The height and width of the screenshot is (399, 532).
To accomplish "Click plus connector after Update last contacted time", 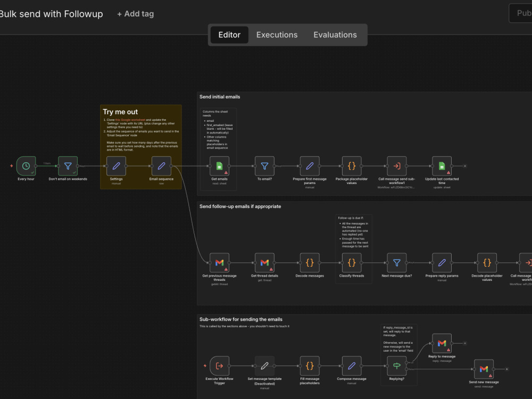I will 465,166.
